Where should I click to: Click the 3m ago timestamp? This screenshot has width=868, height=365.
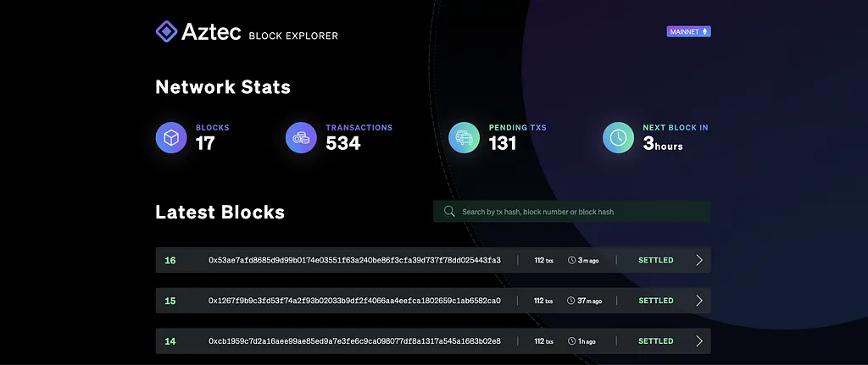(588, 261)
